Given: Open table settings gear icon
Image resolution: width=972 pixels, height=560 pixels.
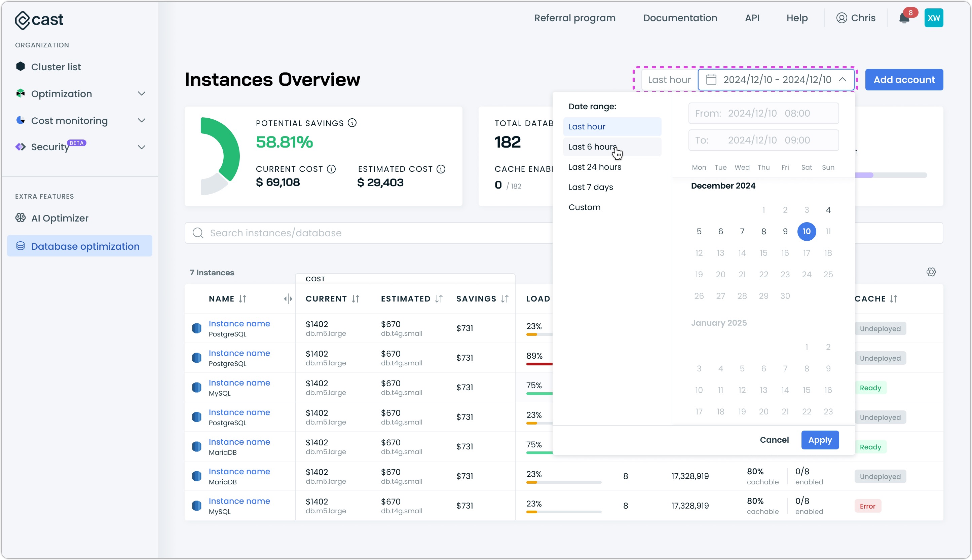Looking at the screenshot, I should 931,272.
